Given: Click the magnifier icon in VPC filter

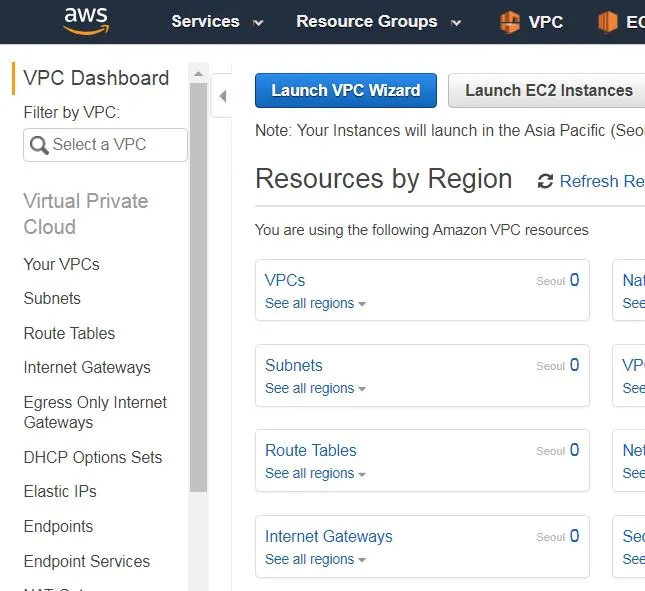Looking at the screenshot, I should [39, 145].
